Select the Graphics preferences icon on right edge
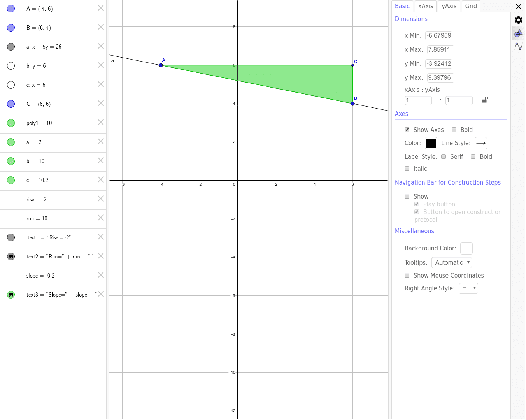526x420 pixels. tap(518, 33)
